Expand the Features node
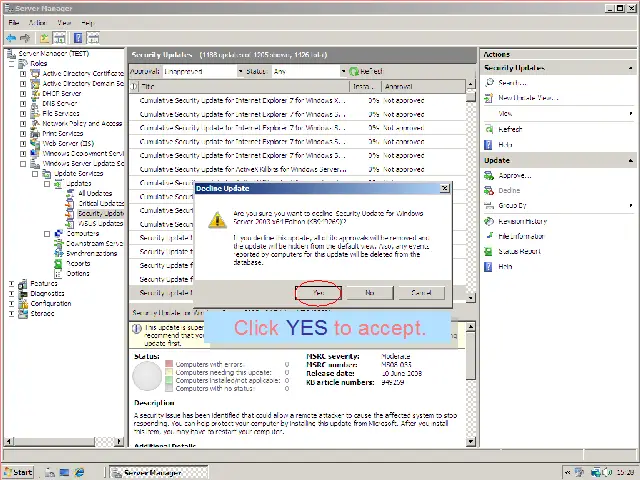The width and height of the screenshot is (640, 480). tap(11, 283)
